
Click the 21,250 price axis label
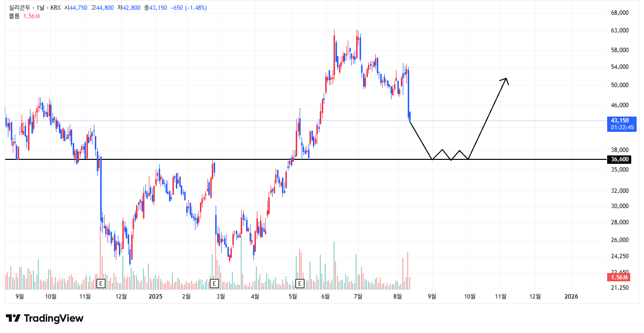[x=620, y=288]
